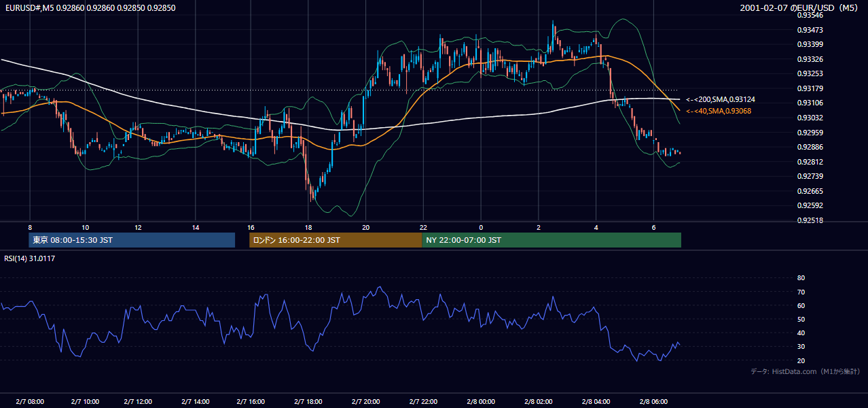
Task: Click price axis value 0.92665
Action: (x=810, y=191)
